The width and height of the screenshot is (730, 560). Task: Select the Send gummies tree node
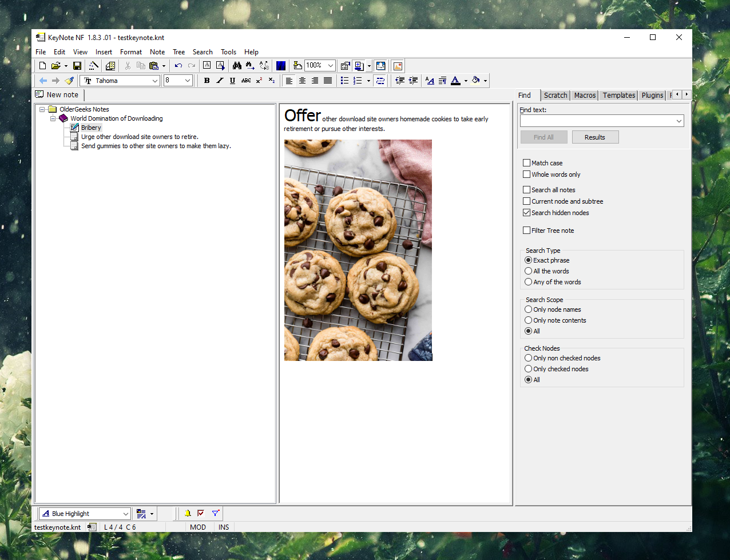pyautogui.click(x=156, y=146)
